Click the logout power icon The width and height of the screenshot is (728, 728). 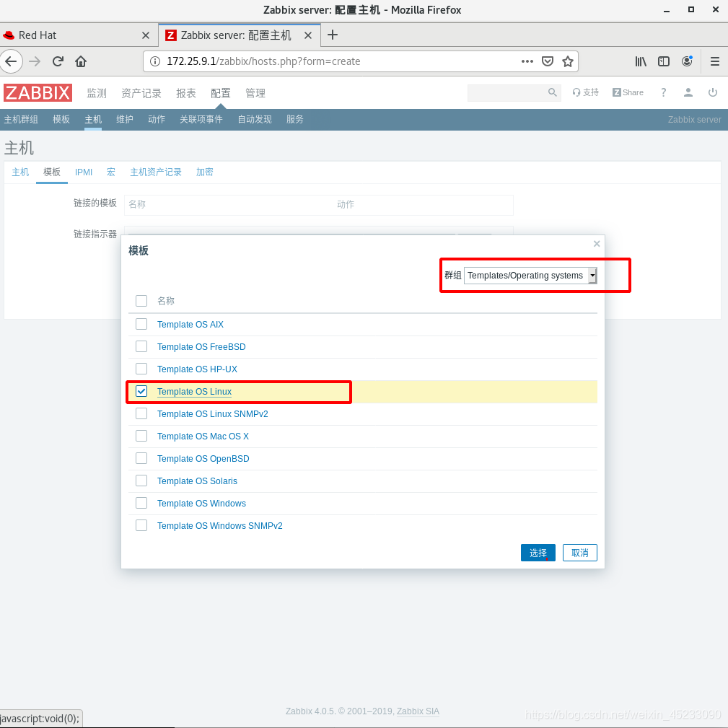713,92
